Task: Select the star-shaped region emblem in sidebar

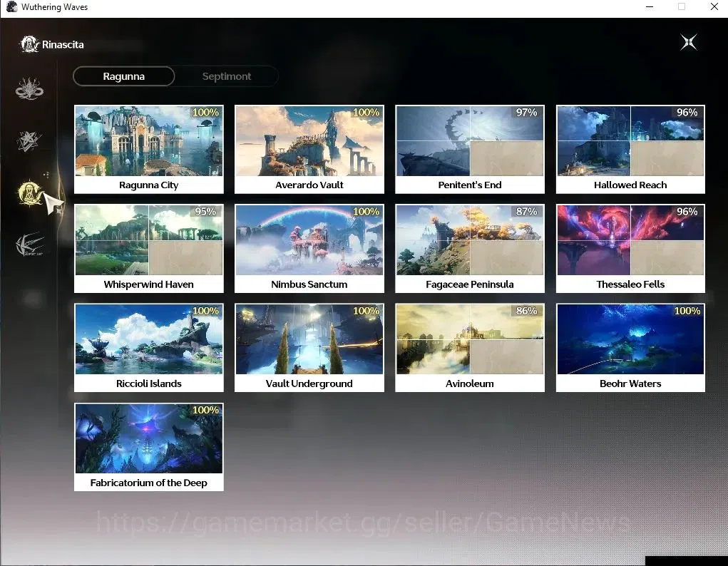Action: pyautogui.click(x=29, y=140)
